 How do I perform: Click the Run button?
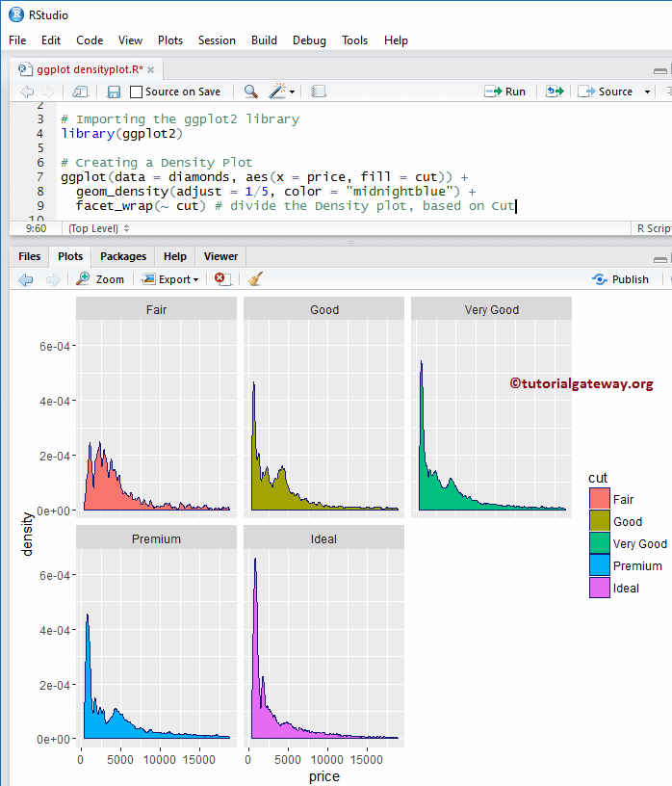tap(505, 92)
